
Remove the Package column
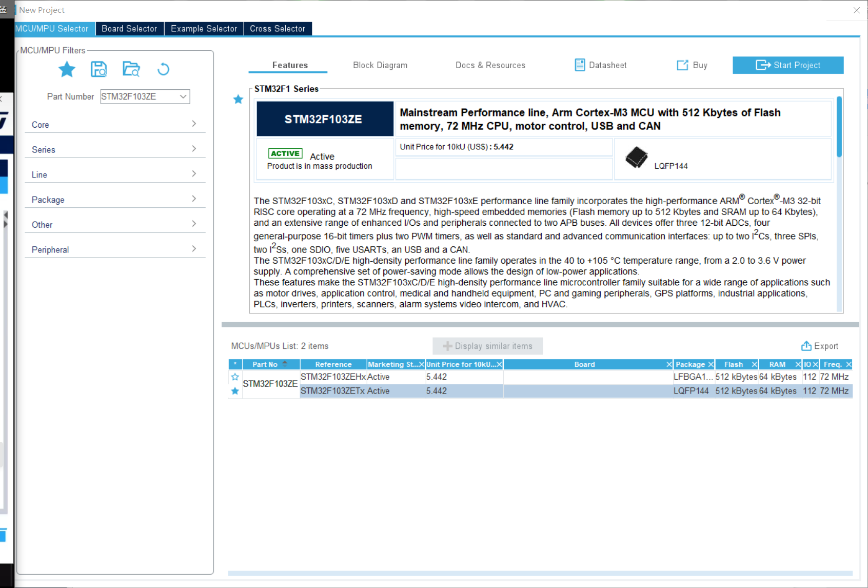pyautogui.click(x=711, y=364)
